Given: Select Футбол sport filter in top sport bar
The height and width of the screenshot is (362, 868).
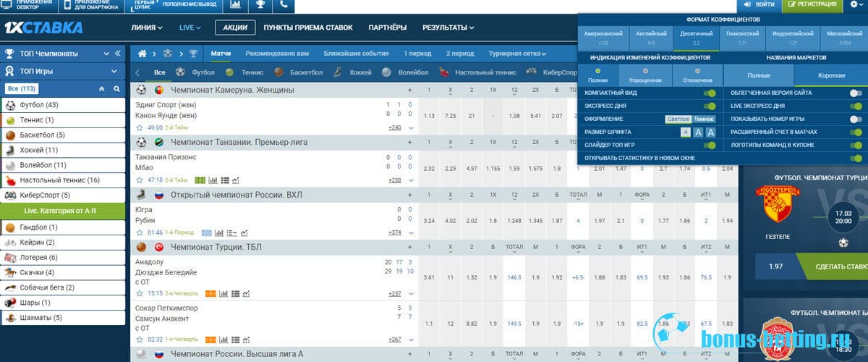Looking at the screenshot, I should coord(197,72).
